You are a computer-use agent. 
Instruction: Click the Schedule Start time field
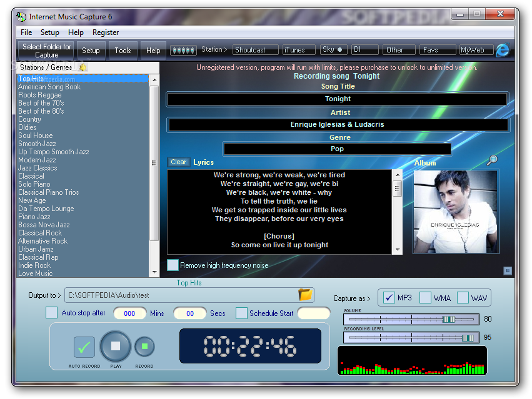pyautogui.click(x=314, y=313)
